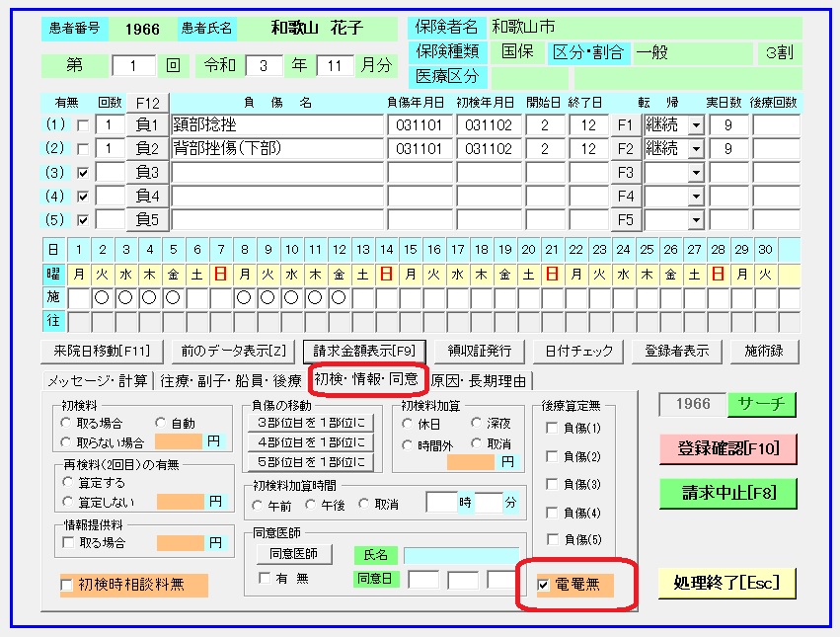Open 請求金額表示[F9]

pyautogui.click(x=364, y=351)
